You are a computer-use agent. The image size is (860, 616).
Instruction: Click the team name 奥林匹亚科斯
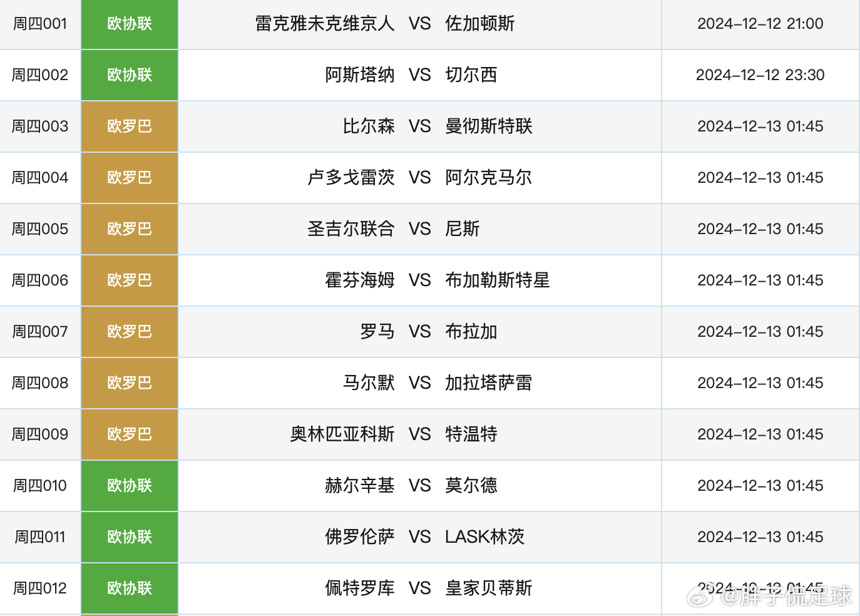342,434
